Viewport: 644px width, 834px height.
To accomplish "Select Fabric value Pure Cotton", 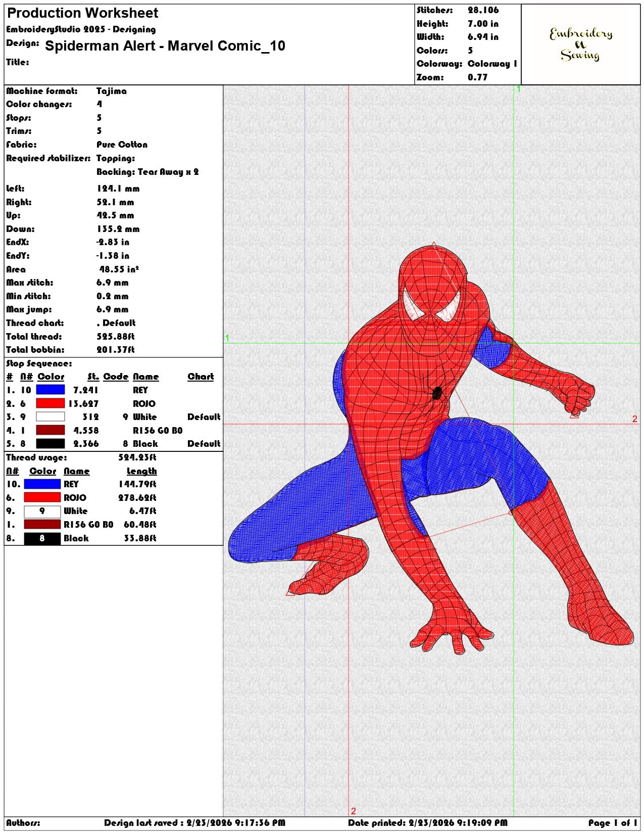I will tap(122, 145).
